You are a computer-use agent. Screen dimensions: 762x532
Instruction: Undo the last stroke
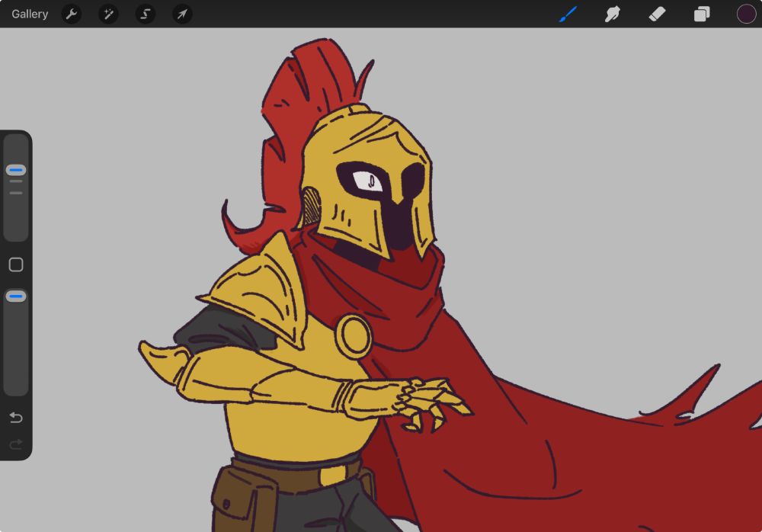coord(16,417)
